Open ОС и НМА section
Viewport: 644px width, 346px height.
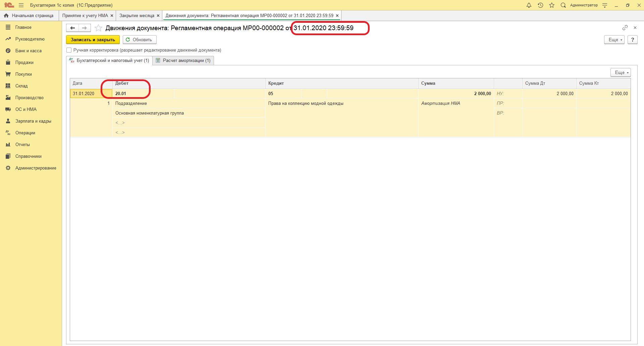26,109
